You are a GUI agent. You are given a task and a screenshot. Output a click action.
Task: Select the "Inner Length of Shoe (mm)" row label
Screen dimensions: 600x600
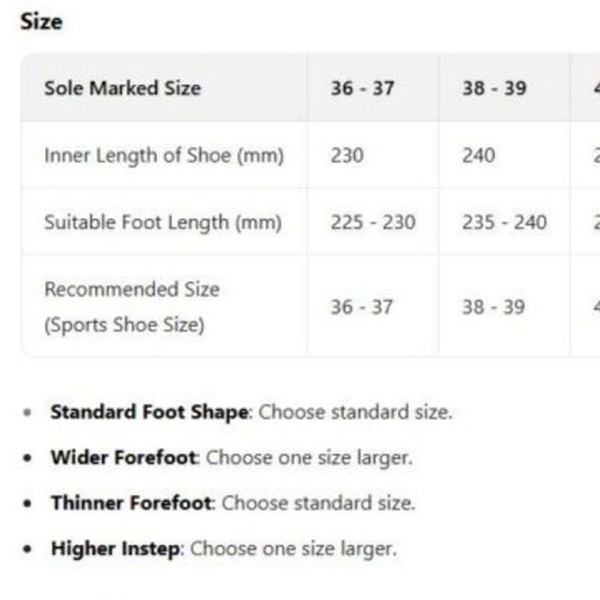pyautogui.click(x=164, y=156)
